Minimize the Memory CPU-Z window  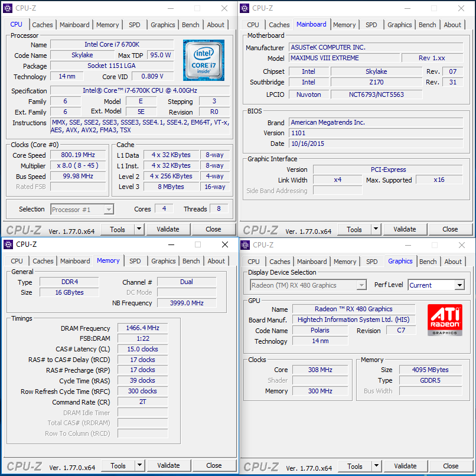(171, 244)
